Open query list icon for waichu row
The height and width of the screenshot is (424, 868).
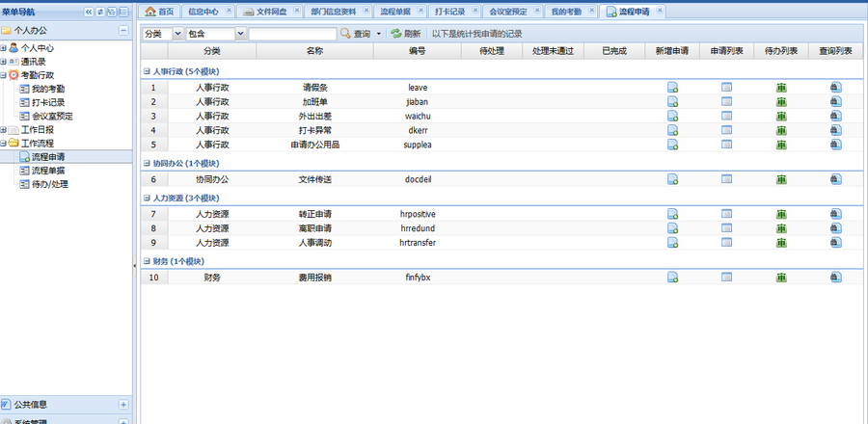[836, 116]
